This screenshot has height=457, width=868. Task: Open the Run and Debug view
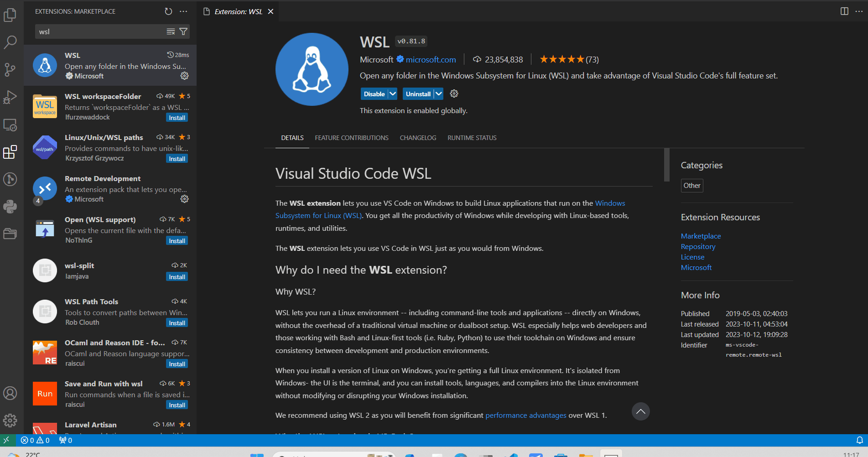coord(10,97)
